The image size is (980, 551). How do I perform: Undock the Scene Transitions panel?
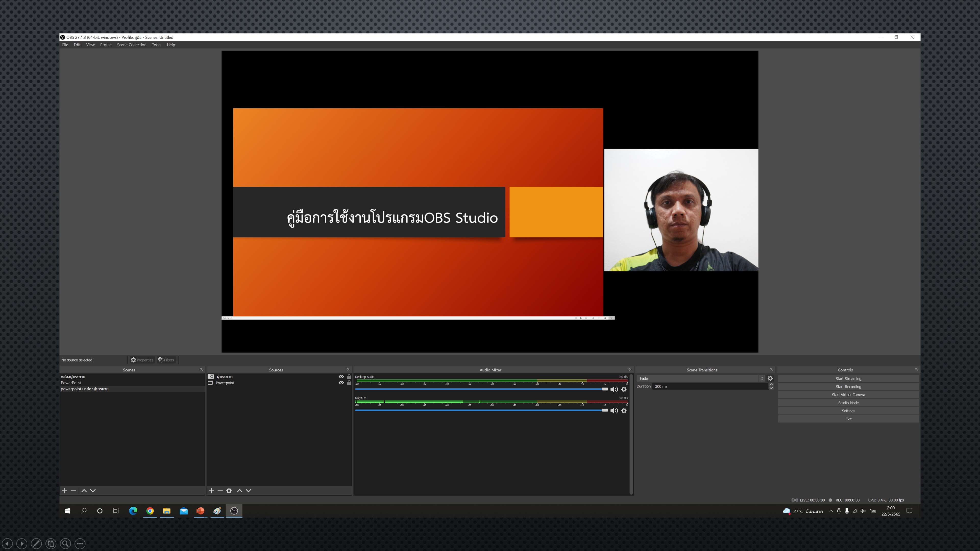click(x=771, y=370)
